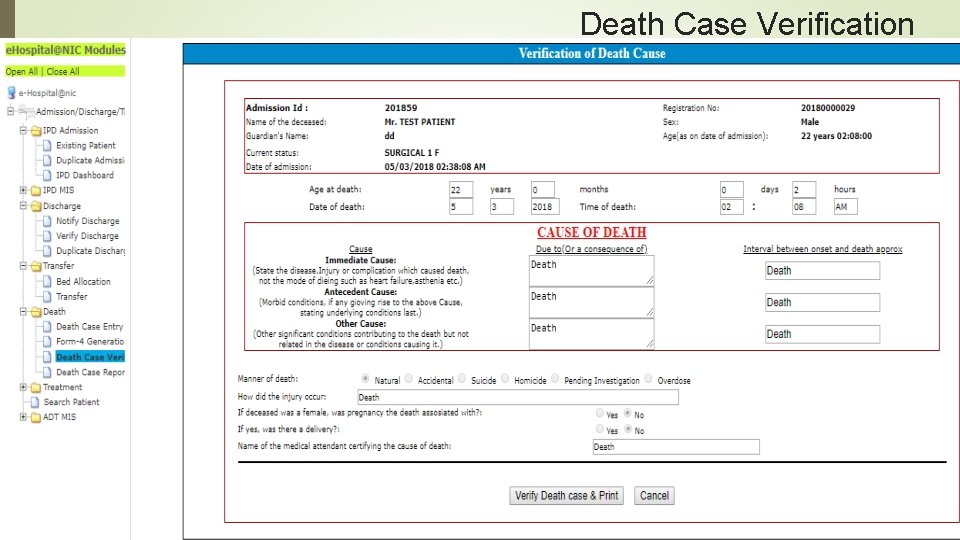
Task: Click the Immediate Cause interval field
Action: [x=822, y=271]
